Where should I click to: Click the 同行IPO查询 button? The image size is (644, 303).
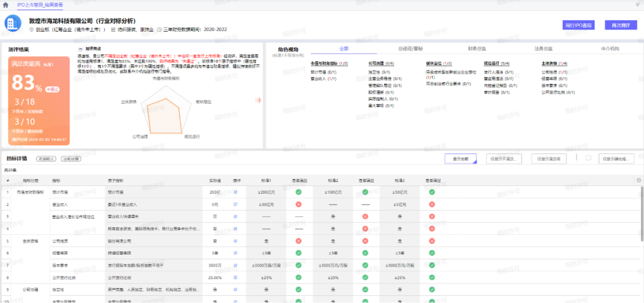click(x=578, y=25)
